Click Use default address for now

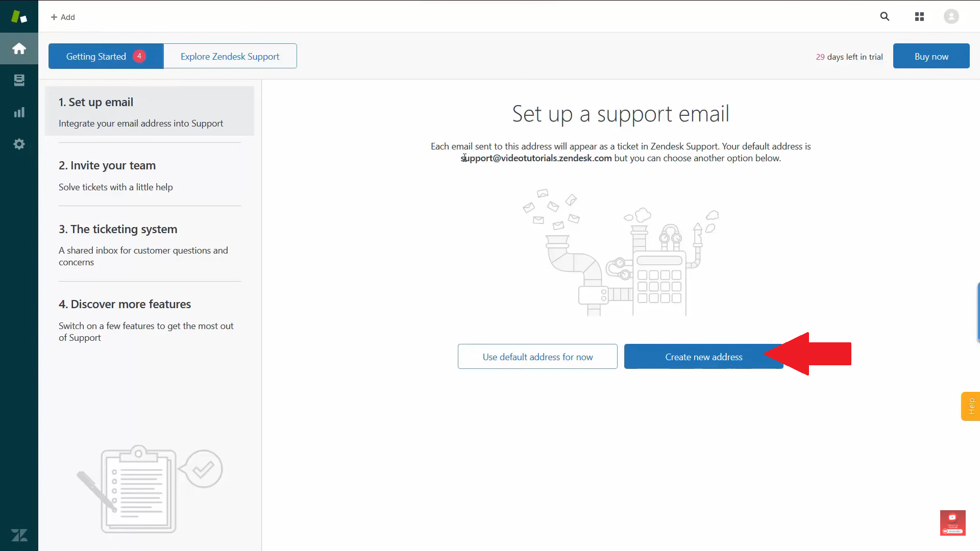point(537,357)
